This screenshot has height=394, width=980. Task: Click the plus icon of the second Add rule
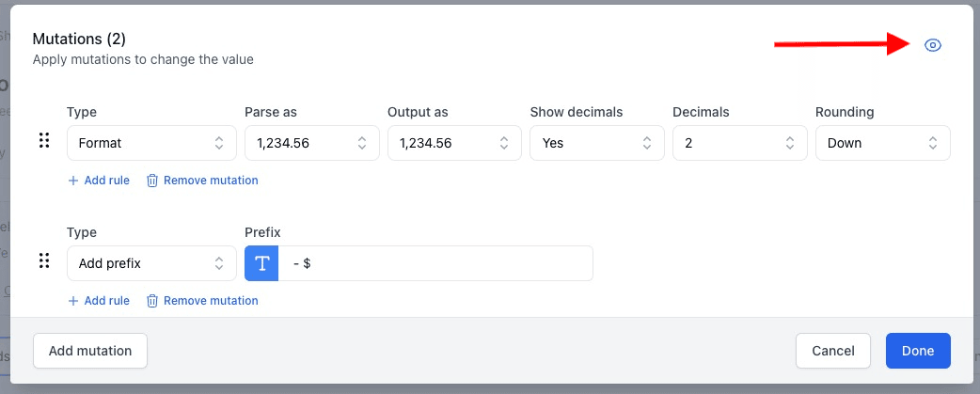(x=73, y=301)
